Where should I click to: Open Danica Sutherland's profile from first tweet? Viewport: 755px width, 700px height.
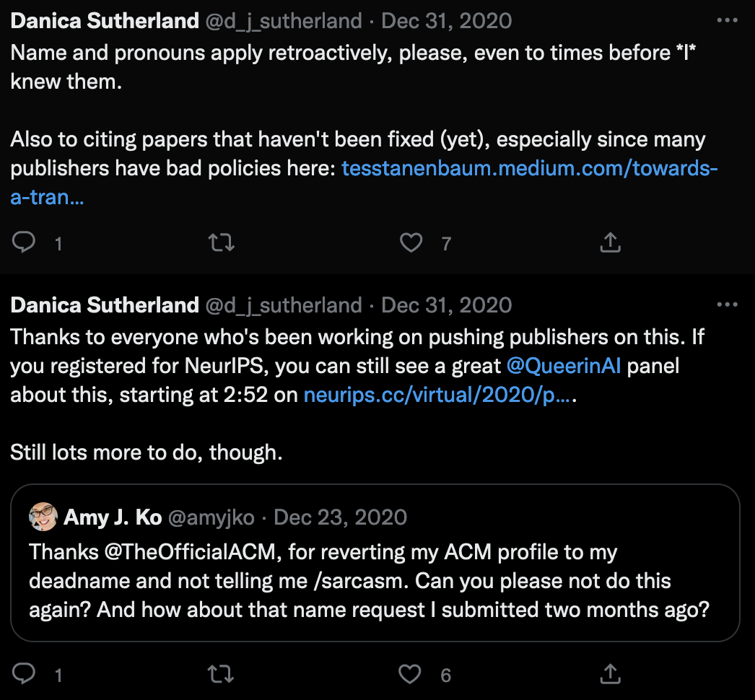[x=105, y=21]
